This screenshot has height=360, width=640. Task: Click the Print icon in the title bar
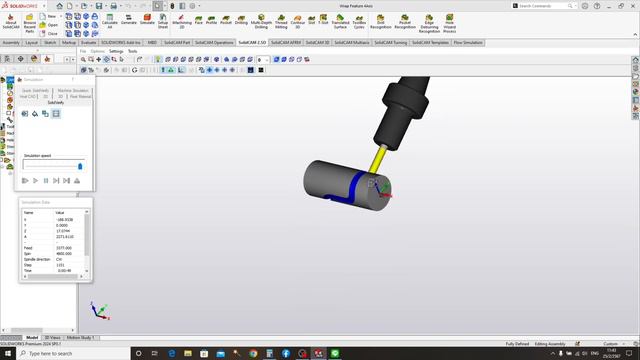pos(113,6)
